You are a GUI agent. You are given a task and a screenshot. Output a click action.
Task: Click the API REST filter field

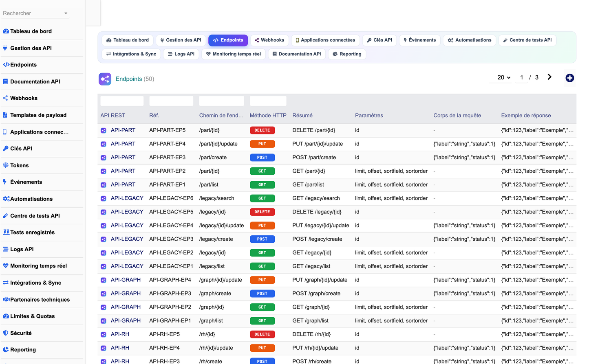pos(122,101)
